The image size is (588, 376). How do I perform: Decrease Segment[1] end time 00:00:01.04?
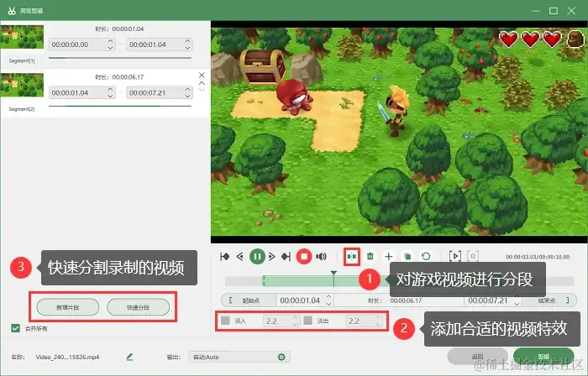[188, 48]
